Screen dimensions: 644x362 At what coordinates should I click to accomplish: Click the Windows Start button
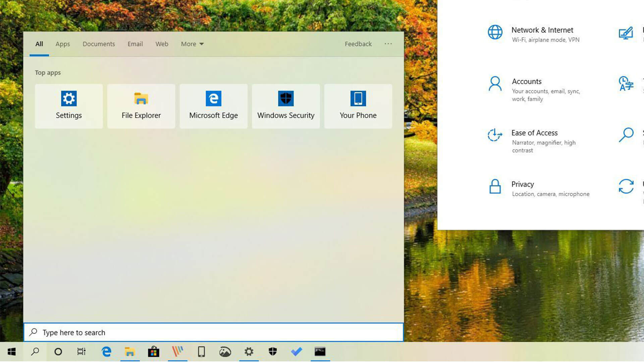coord(12,352)
